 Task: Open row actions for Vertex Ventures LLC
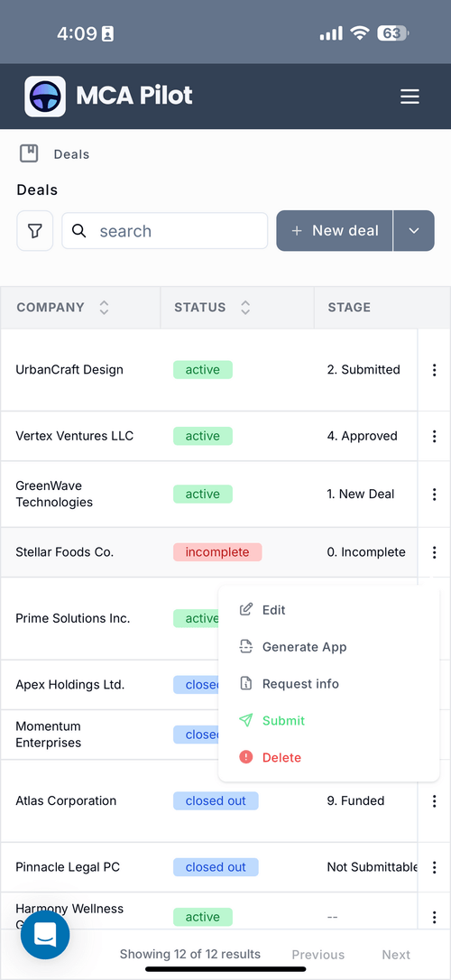[434, 436]
